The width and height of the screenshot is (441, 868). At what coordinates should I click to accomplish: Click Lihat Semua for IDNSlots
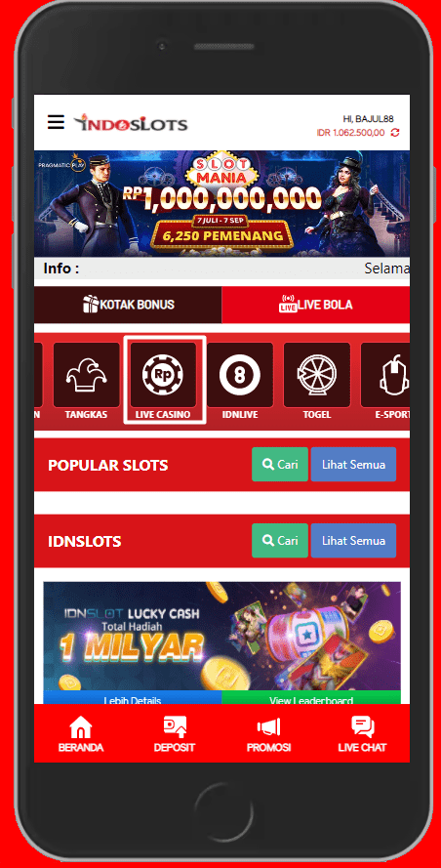pos(353,541)
